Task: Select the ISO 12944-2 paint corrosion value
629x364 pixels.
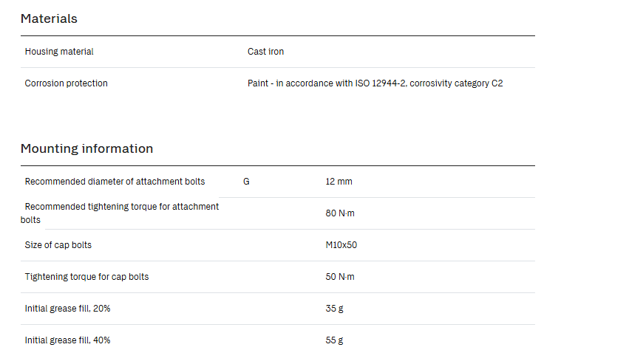Action: click(375, 83)
